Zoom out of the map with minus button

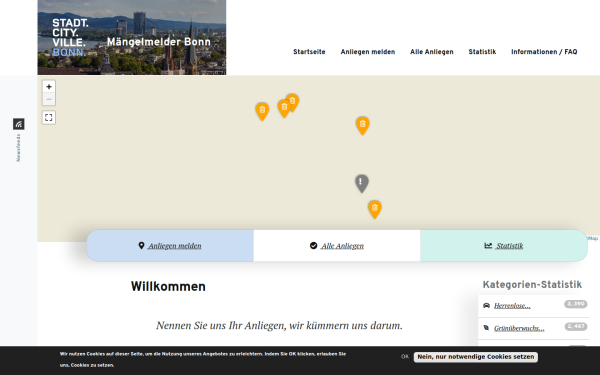point(49,99)
